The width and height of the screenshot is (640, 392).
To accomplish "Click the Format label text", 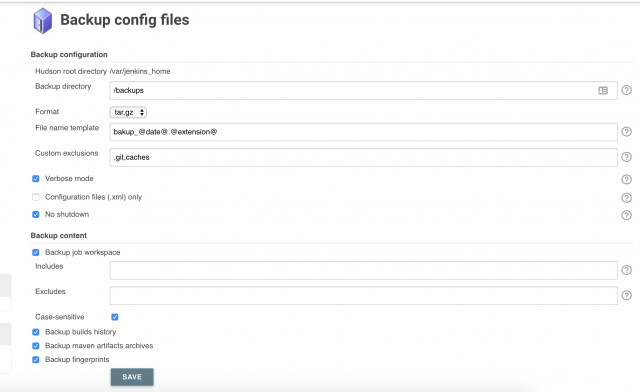I will pyautogui.click(x=47, y=111).
